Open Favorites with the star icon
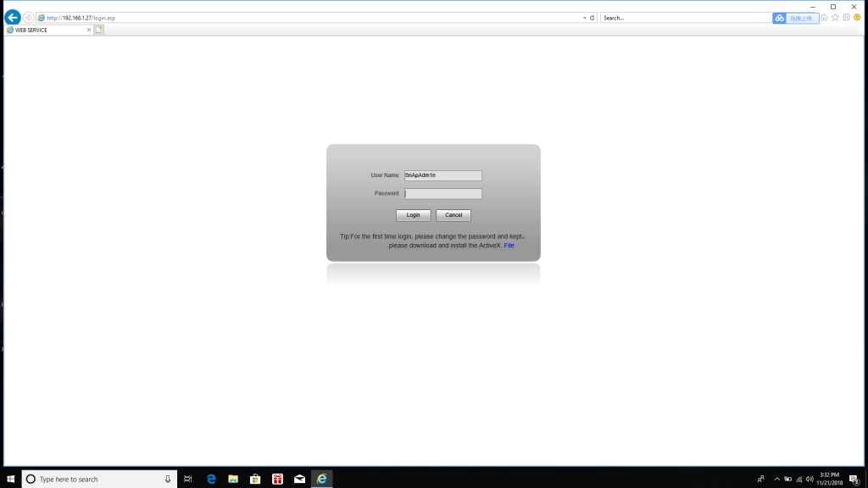This screenshot has width=868, height=488. pos(835,18)
